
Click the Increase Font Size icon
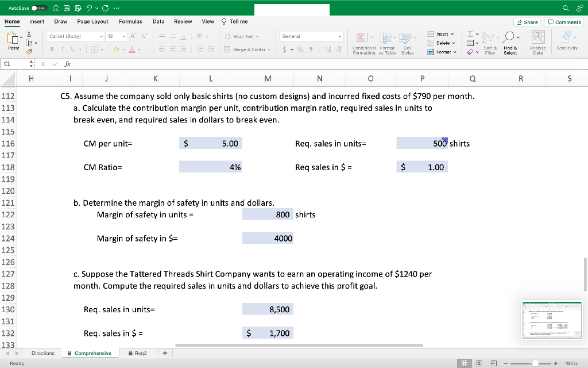click(x=133, y=36)
